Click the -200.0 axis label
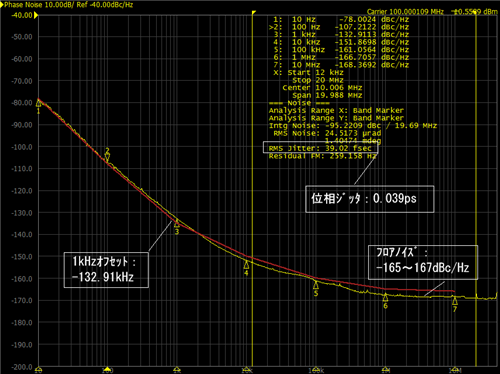This screenshot has height=374, width=500. tap(22, 367)
